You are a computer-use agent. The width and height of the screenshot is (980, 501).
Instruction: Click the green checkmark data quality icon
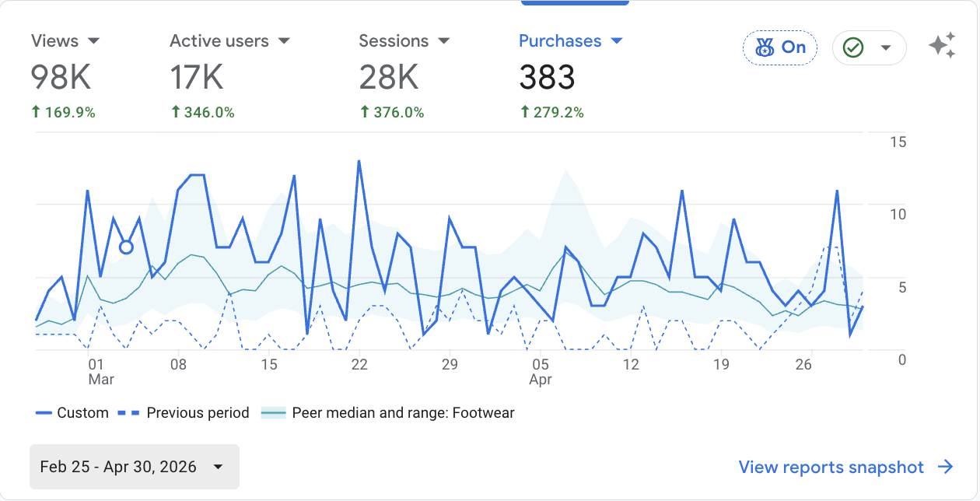[x=853, y=48]
